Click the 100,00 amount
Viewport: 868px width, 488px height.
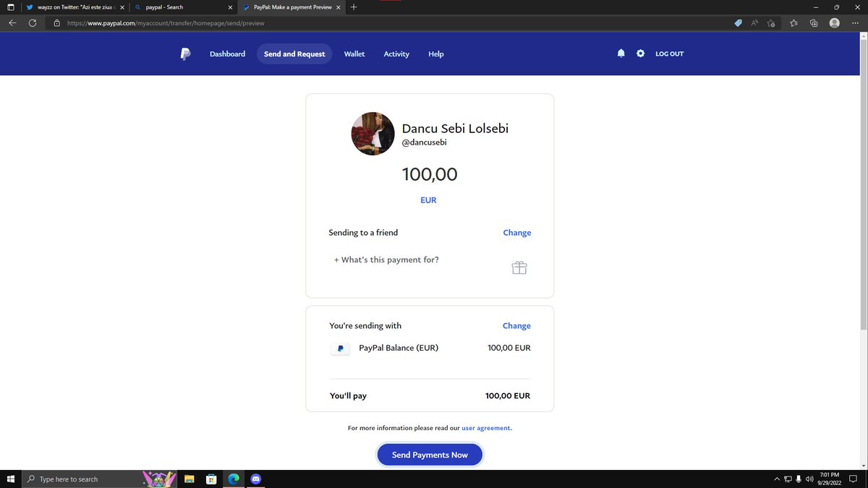pos(430,174)
